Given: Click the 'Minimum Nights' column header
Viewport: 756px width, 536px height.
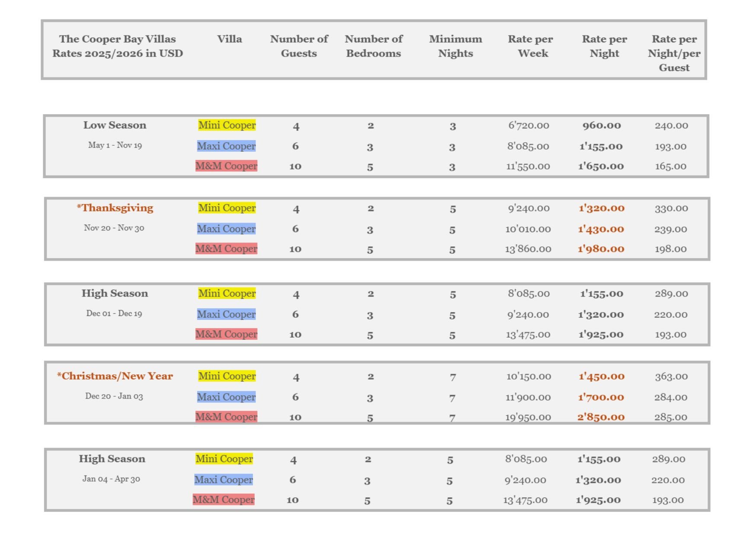Looking at the screenshot, I should click(x=455, y=46).
